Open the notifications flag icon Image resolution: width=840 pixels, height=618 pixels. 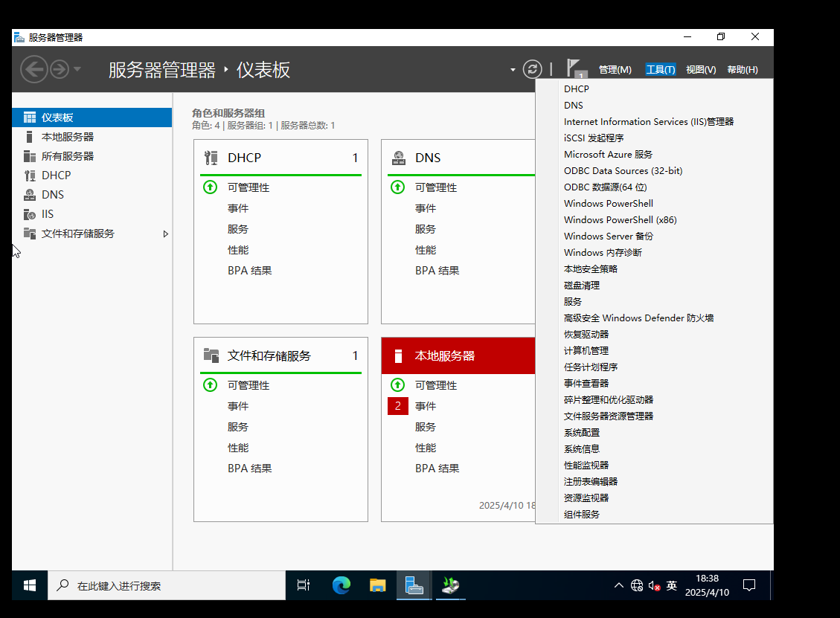click(x=575, y=69)
